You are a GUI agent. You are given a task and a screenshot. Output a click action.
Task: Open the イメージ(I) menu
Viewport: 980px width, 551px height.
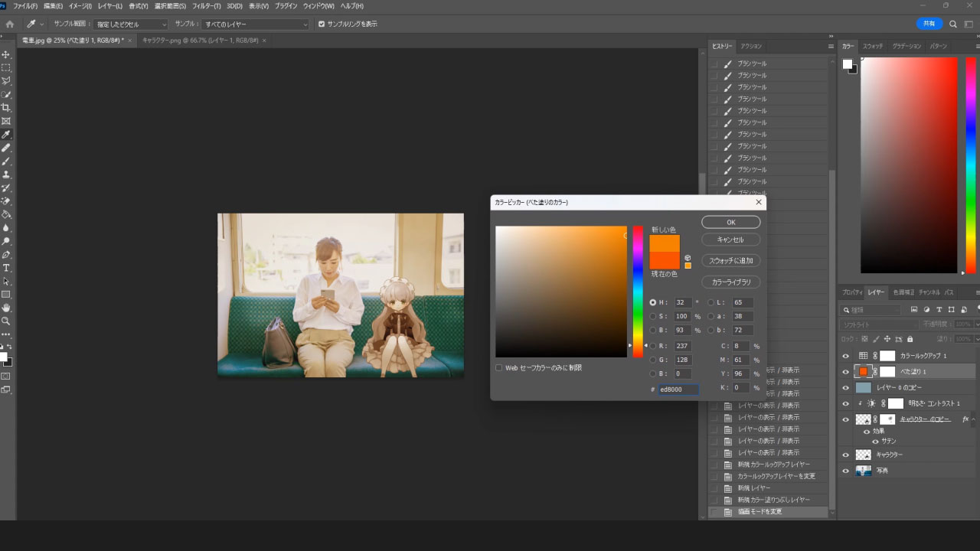(80, 6)
